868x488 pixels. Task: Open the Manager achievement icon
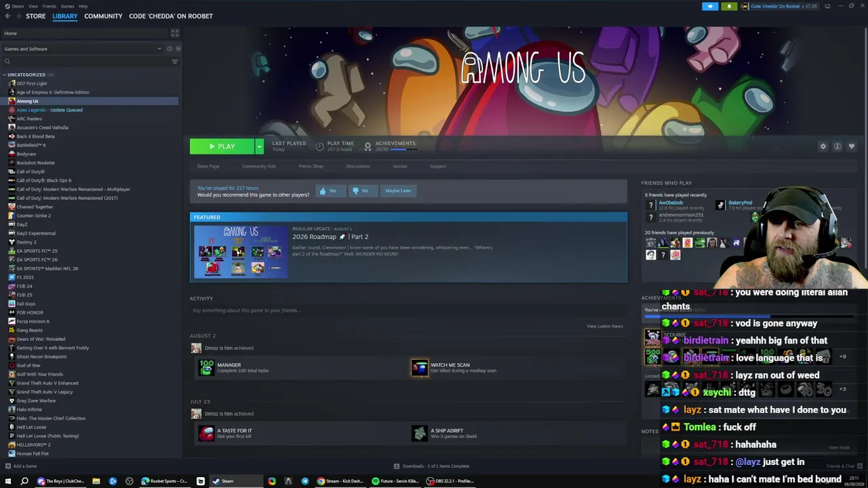tap(206, 367)
